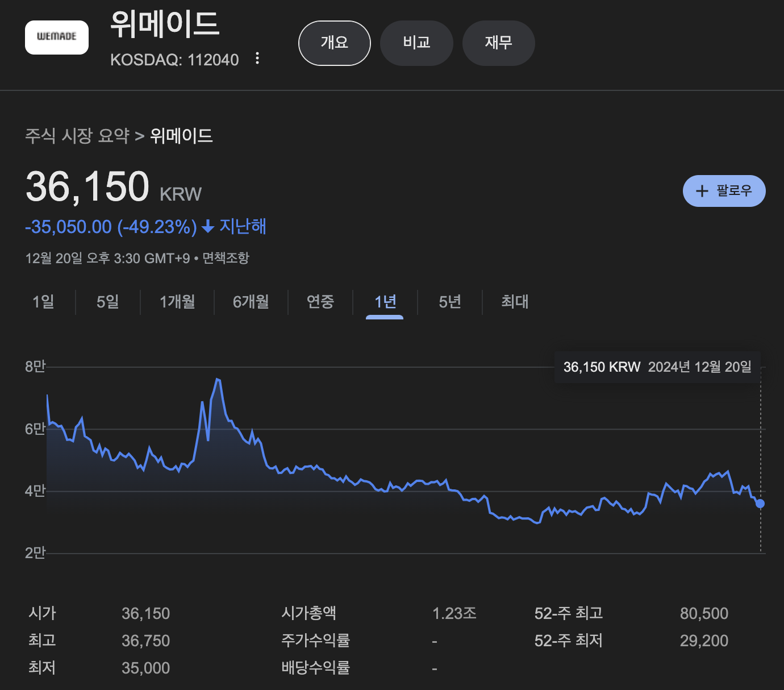Follow the stock with 팔로우 button
The image size is (784, 690).
(724, 191)
